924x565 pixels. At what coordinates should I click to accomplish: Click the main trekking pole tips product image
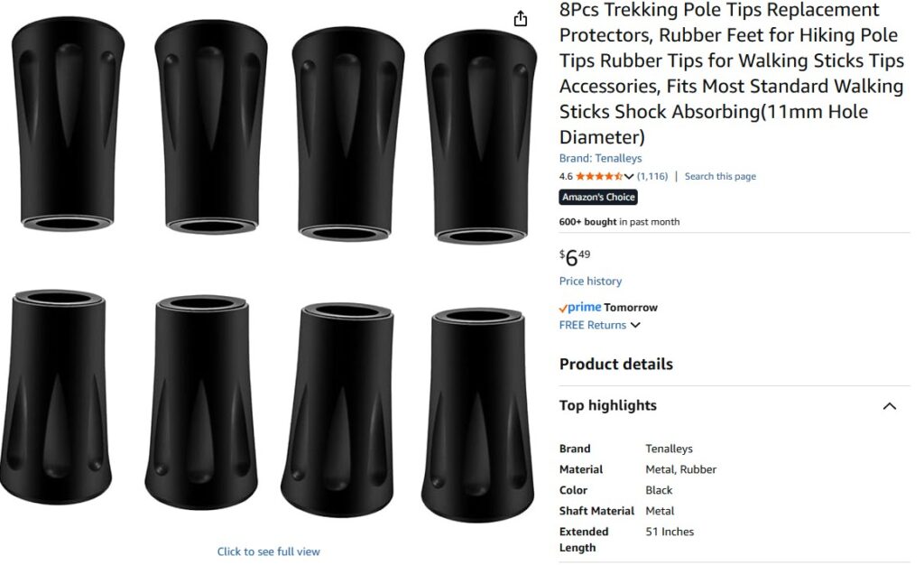pos(269,268)
